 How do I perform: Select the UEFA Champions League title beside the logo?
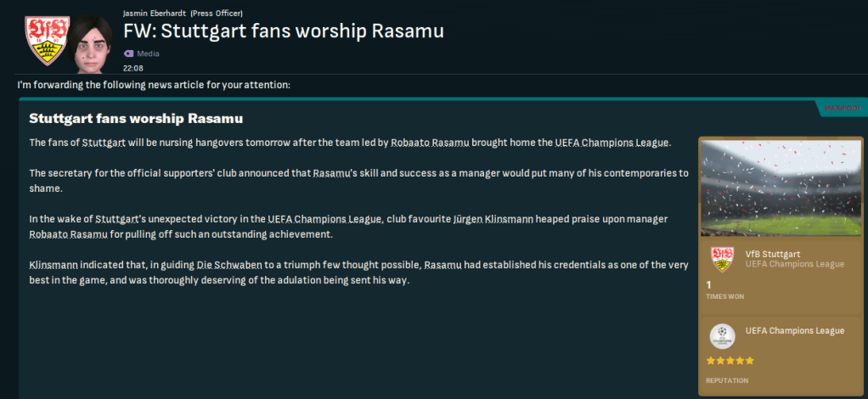tap(794, 330)
